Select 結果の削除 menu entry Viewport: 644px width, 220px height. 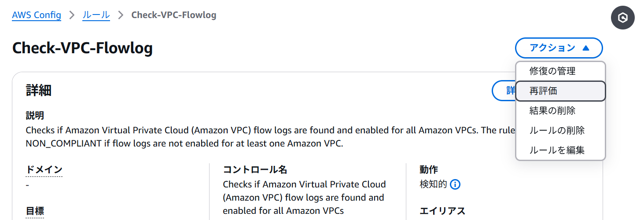click(552, 110)
